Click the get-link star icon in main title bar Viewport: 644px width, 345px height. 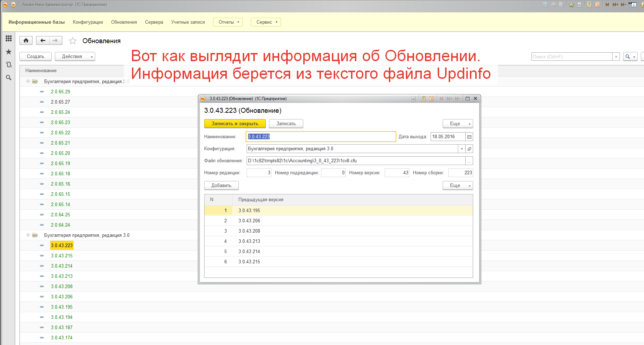pos(571,5)
